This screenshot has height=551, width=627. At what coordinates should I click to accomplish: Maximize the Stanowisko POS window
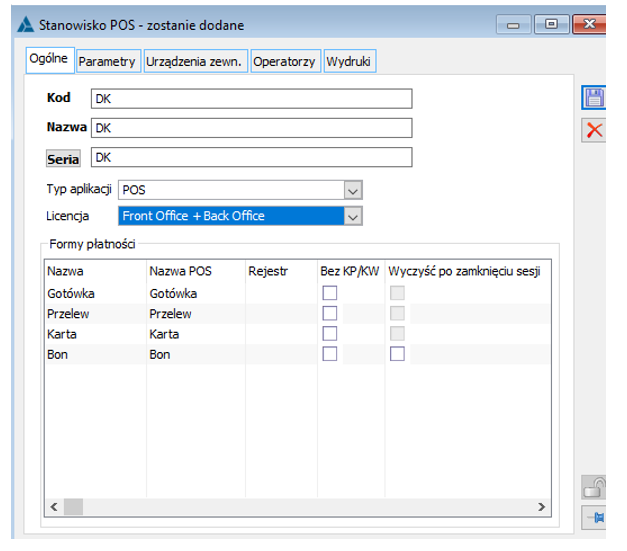(x=551, y=24)
